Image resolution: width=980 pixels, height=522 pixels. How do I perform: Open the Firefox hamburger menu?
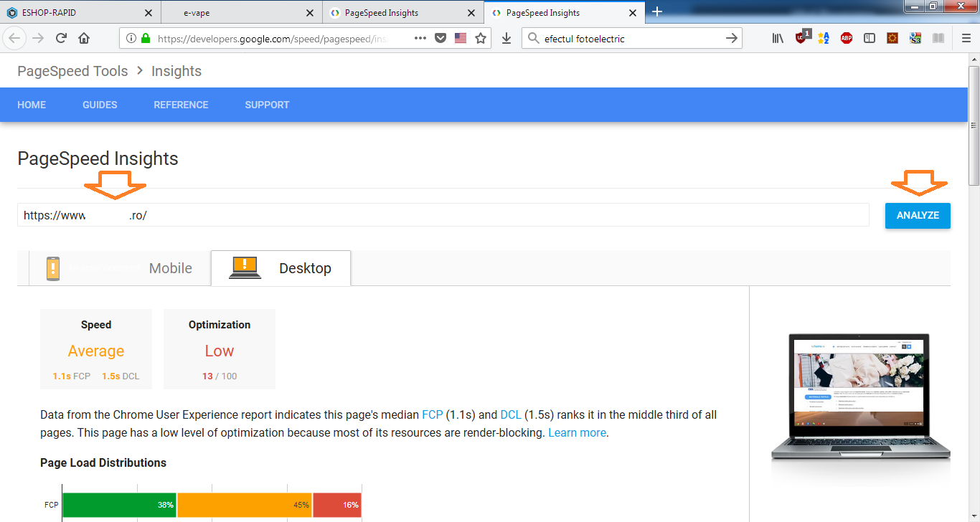[x=966, y=39]
